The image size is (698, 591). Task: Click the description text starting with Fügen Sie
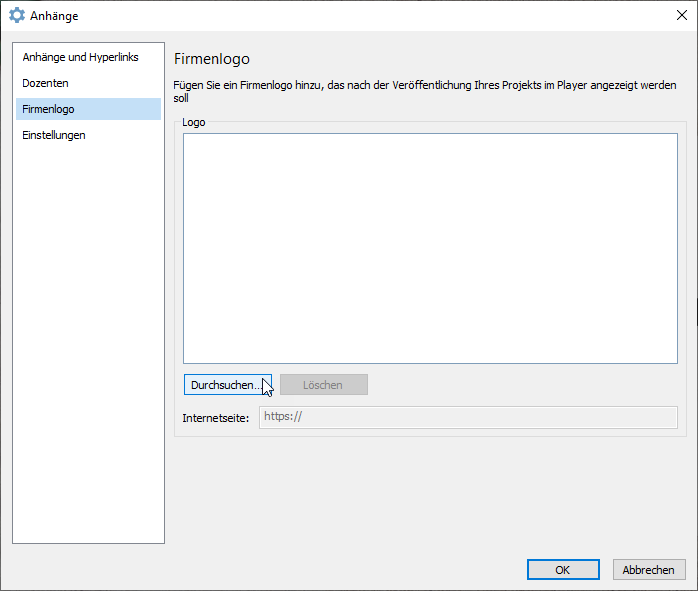(420, 86)
